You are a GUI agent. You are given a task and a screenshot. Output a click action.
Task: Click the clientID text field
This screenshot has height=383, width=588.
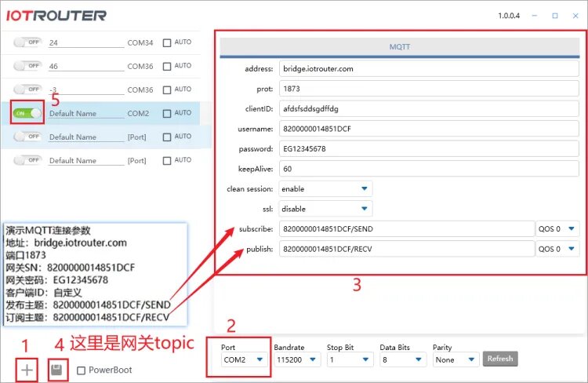427,108
